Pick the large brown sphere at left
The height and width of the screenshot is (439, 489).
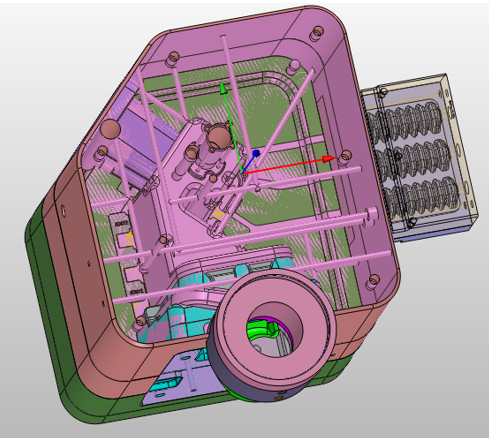[x=110, y=128]
